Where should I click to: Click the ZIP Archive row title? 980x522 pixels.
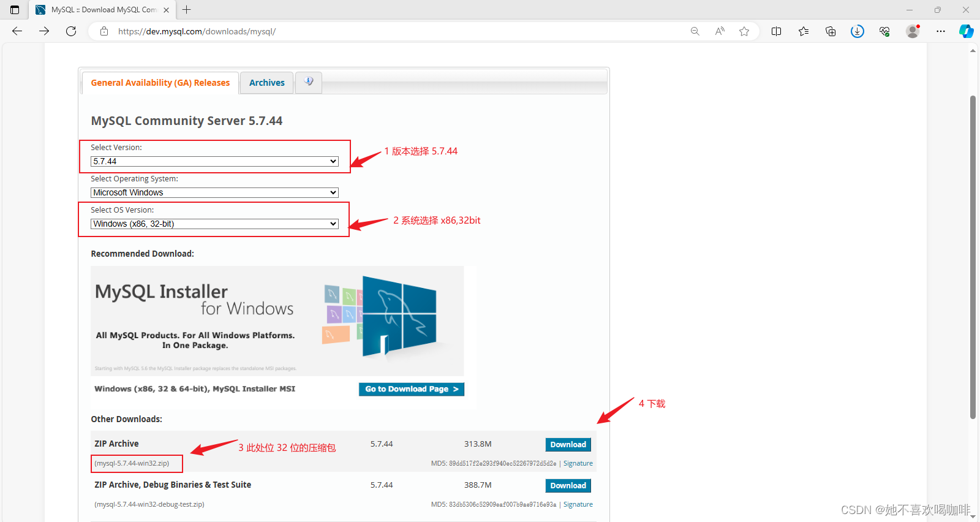(116, 444)
